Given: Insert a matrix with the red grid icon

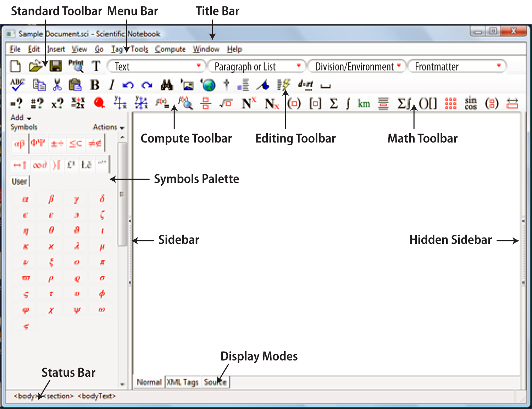Looking at the screenshot, I should point(450,103).
